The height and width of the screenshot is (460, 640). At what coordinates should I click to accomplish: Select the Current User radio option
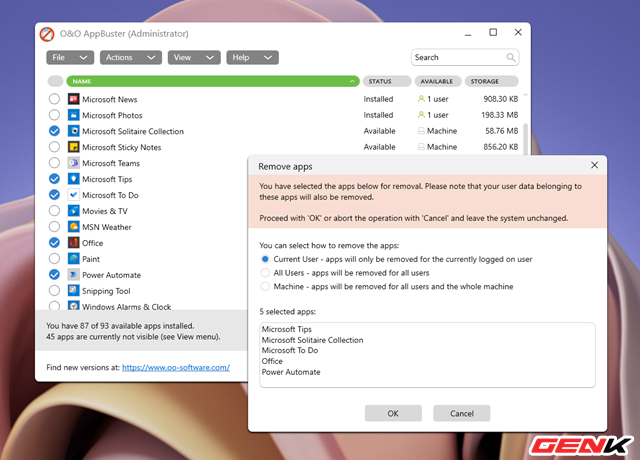coord(265,259)
